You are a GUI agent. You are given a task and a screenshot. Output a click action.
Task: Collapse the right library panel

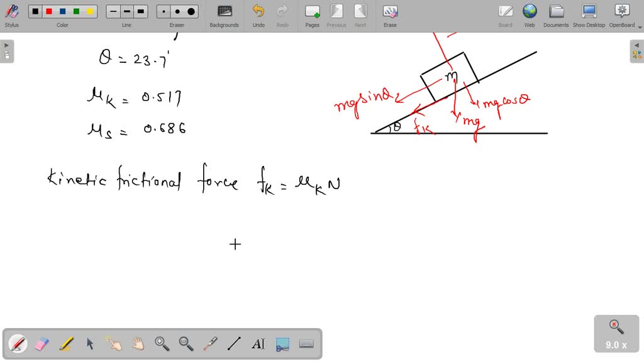click(x=637, y=45)
